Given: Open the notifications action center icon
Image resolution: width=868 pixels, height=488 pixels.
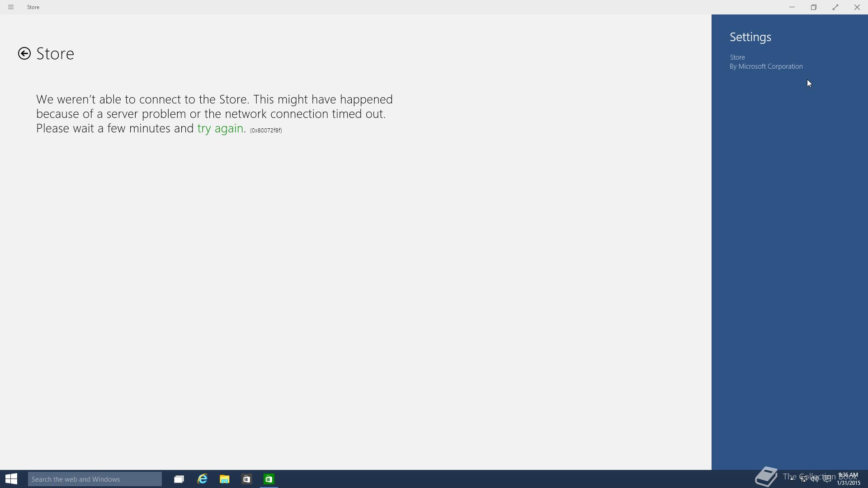Looking at the screenshot, I should point(827,479).
